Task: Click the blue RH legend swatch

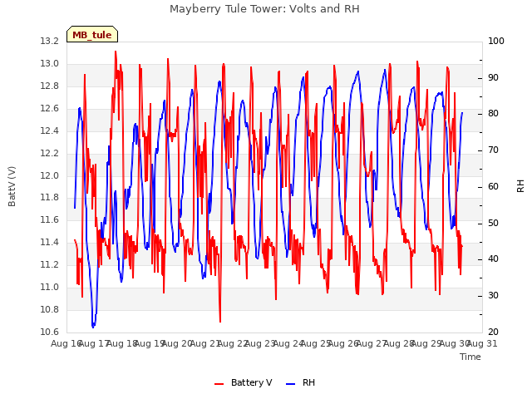Action: point(291,383)
